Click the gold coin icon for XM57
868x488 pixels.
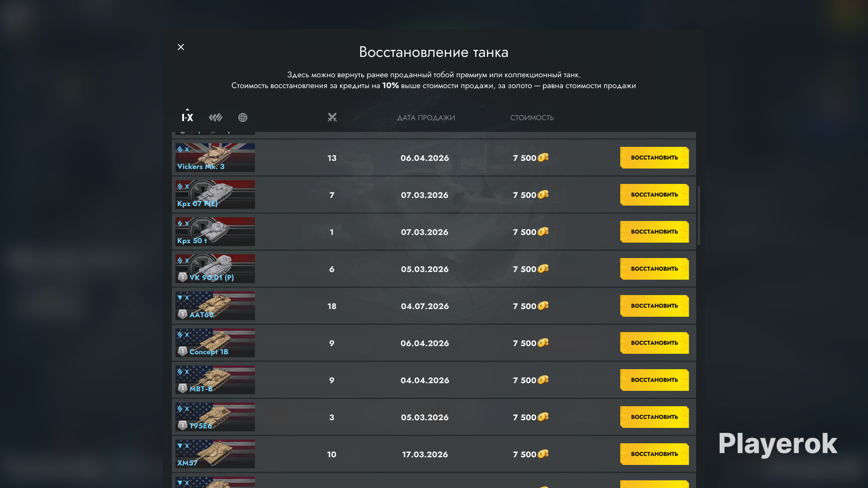point(543,454)
